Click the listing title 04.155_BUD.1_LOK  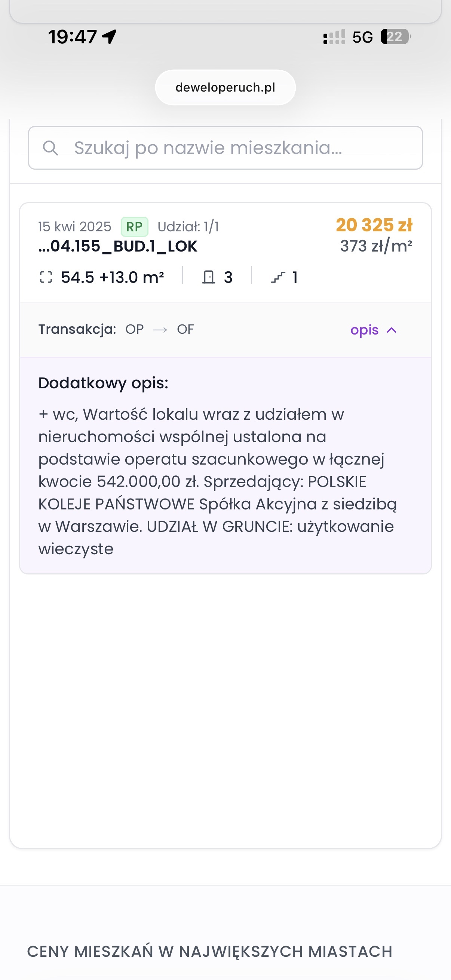[x=118, y=247]
